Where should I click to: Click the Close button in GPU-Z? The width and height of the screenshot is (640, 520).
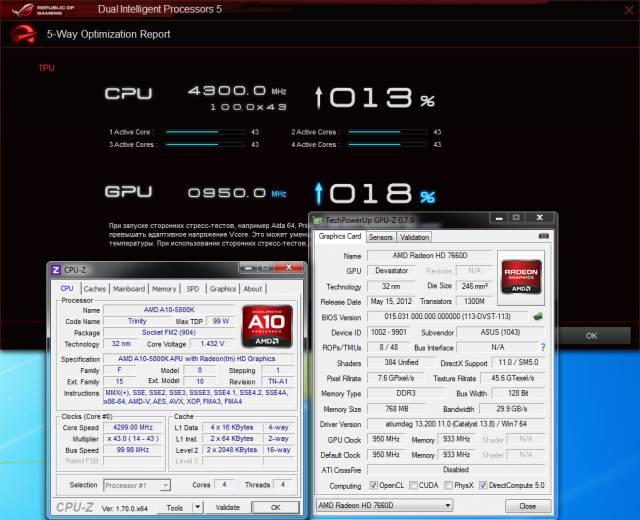click(528, 506)
